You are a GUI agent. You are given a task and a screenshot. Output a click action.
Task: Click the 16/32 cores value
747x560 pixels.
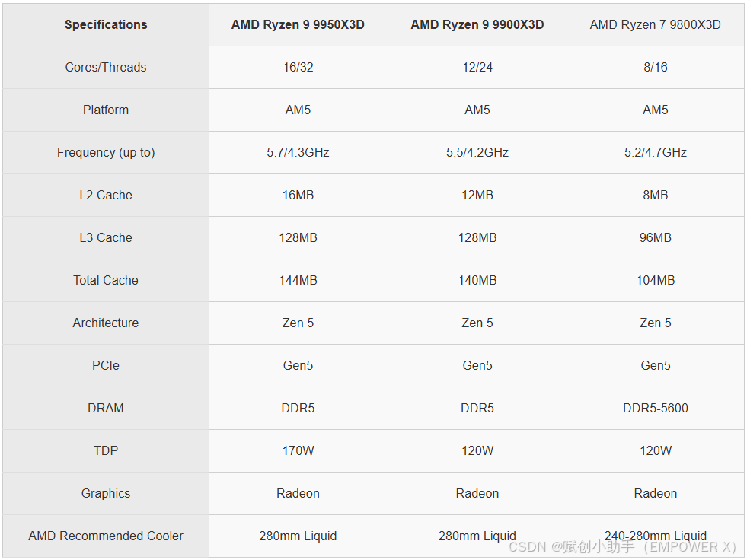pos(298,67)
